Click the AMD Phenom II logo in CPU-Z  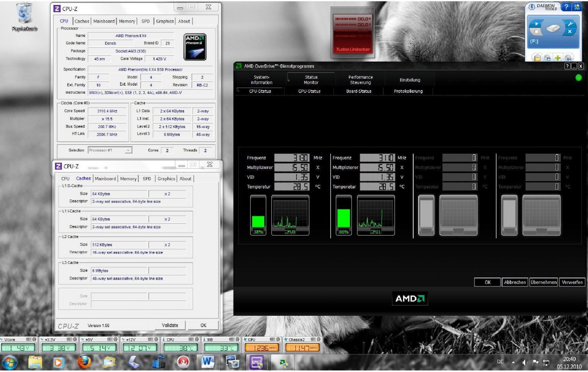[195, 47]
